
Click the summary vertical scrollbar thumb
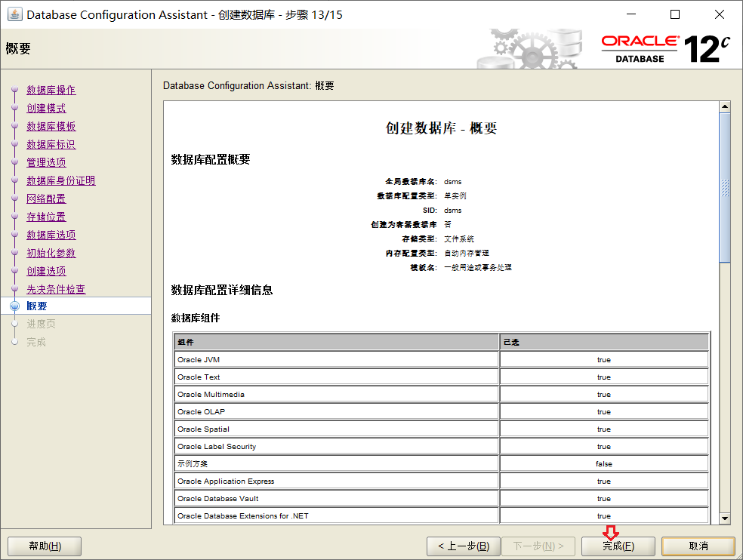[x=725, y=188]
